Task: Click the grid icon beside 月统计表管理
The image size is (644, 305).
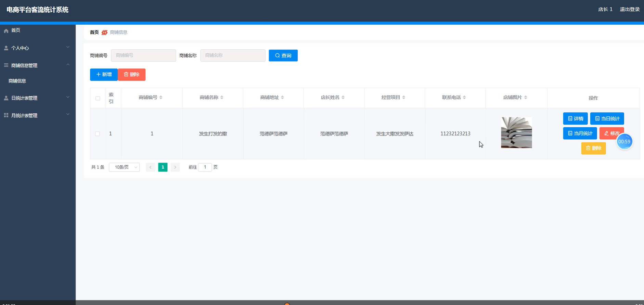Action: tap(6, 115)
